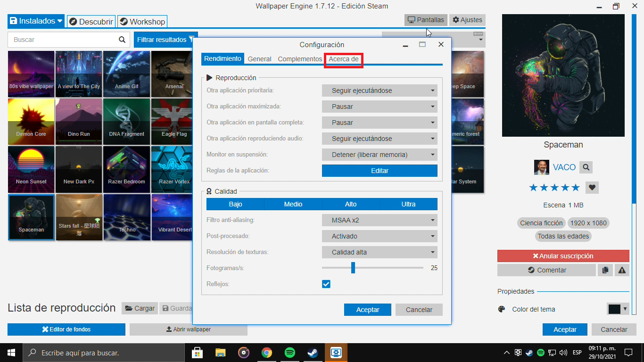Open Otra aplicación en pantalla completa dropdown

380,123
